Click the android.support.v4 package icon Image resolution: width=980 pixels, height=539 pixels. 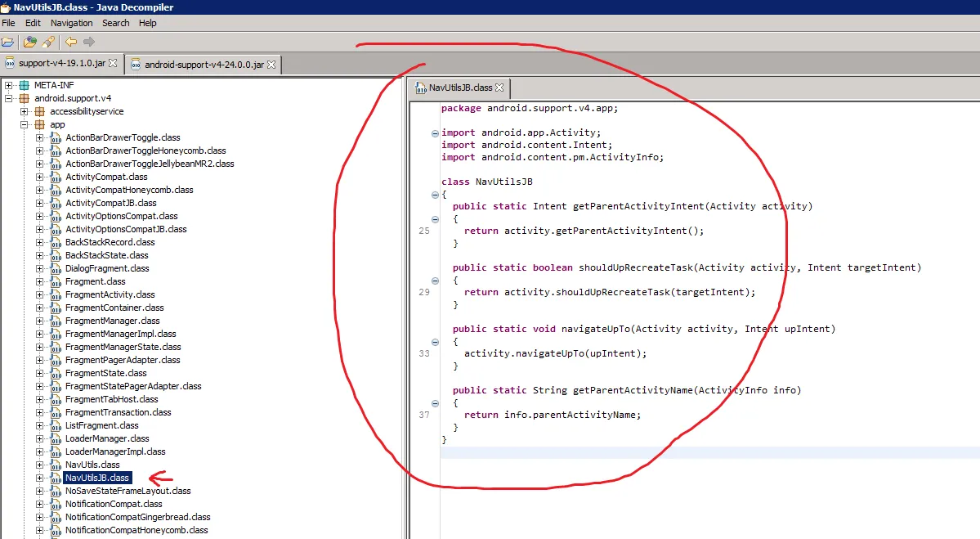tap(25, 98)
